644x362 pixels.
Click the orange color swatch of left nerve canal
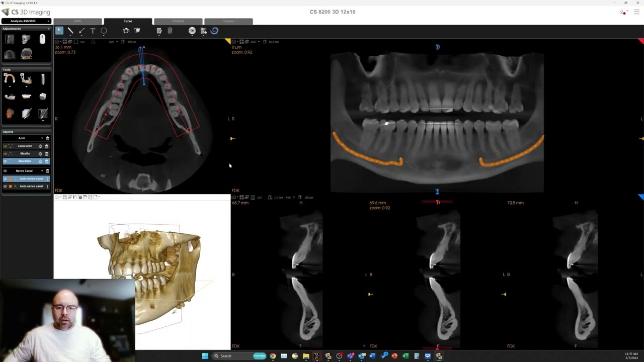point(11,178)
